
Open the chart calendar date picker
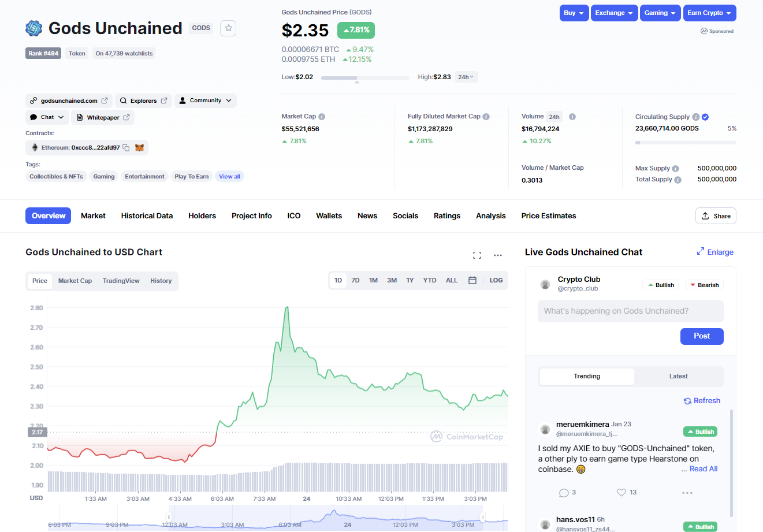click(x=472, y=280)
